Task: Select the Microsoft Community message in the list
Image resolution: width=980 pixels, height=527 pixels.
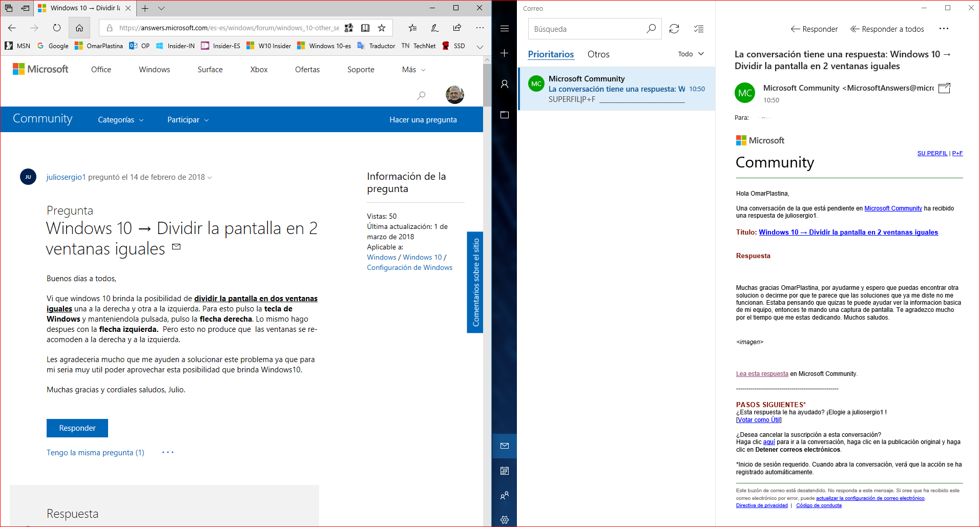Action: (x=617, y=89)
